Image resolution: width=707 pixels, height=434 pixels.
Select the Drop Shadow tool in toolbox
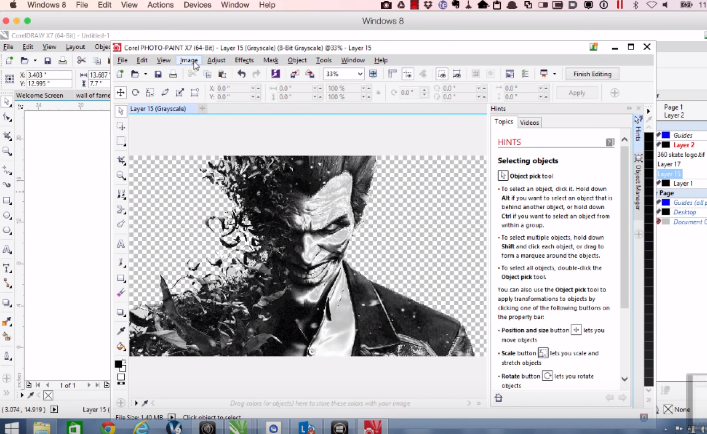(121, 312)
